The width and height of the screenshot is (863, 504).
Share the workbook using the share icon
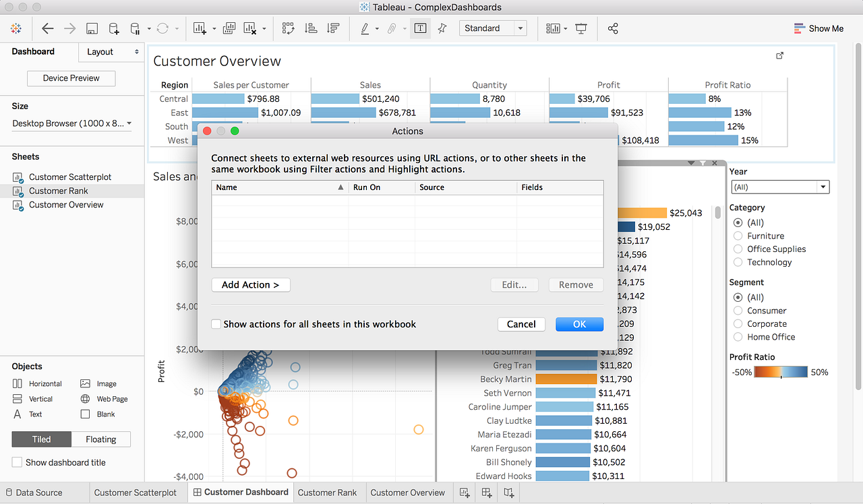[612, 28]
